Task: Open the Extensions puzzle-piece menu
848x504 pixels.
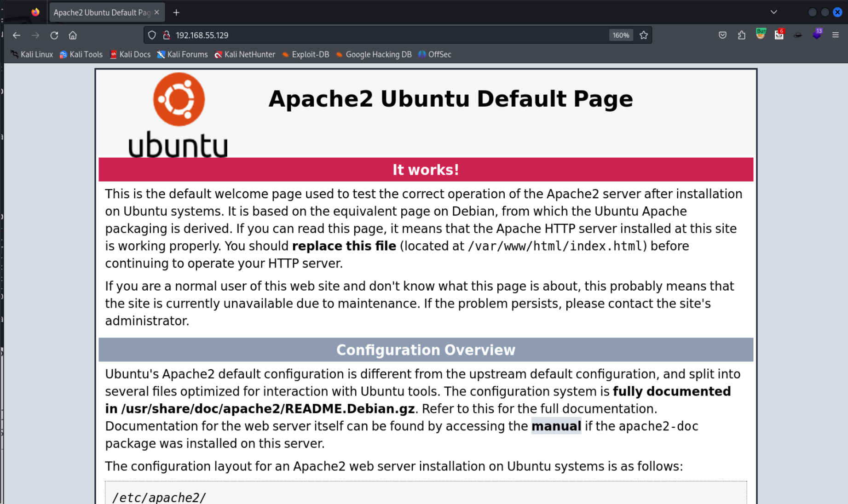Action: point(741,35)
